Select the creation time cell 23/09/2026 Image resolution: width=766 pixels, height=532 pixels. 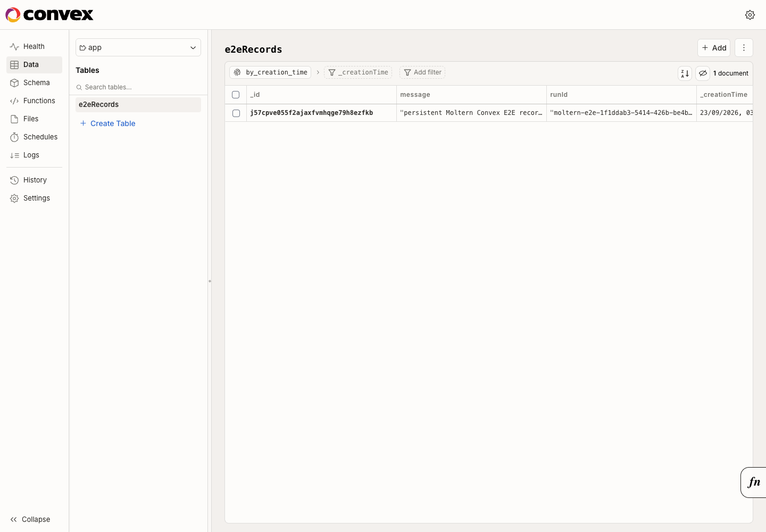coord(725,113)
